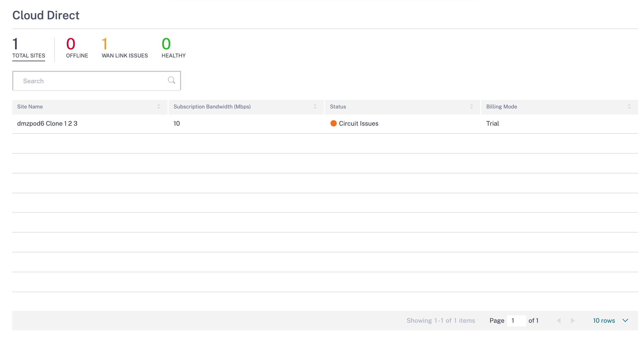Screen dimensions: 644x341
Task: Click the Billing Mode column header text
Action: [x=501, y=107]
